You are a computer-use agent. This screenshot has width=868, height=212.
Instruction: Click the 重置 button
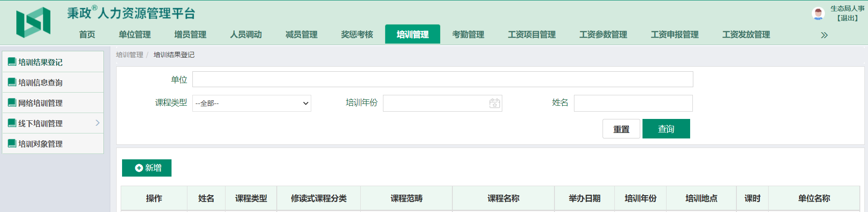(621, 129)
